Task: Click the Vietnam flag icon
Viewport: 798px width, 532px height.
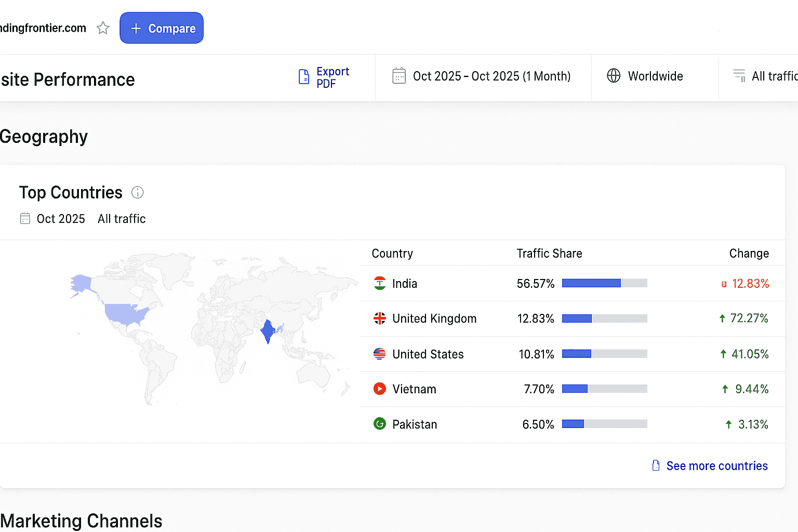Action: point(380,389)
